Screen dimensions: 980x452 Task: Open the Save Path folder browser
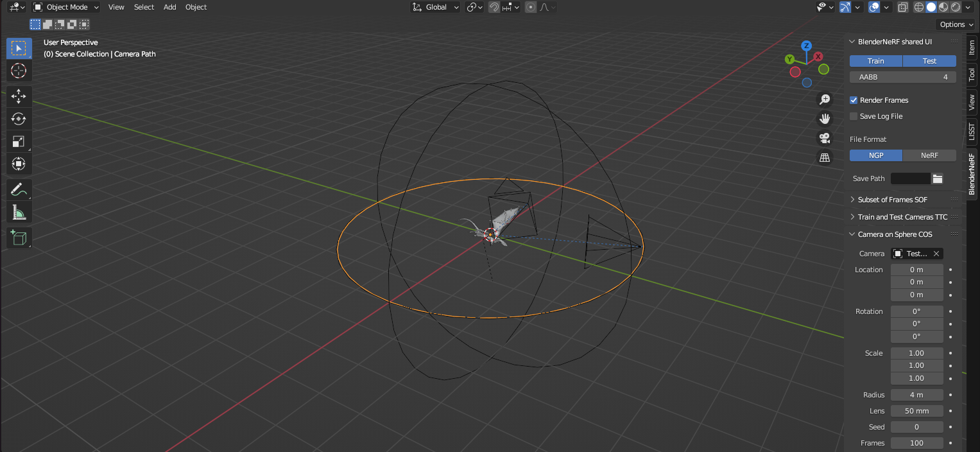point(938,178)
